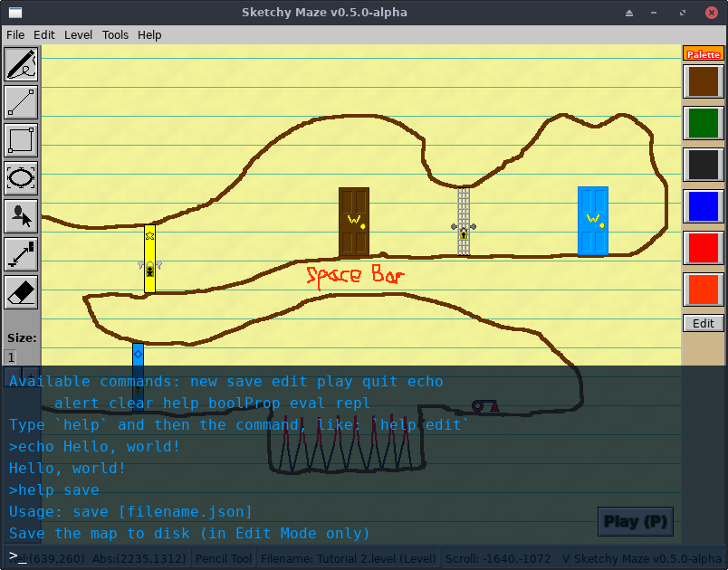The image size is (728, 570).
Task: Select the red color swatch
Action: [x=703, y=248]
